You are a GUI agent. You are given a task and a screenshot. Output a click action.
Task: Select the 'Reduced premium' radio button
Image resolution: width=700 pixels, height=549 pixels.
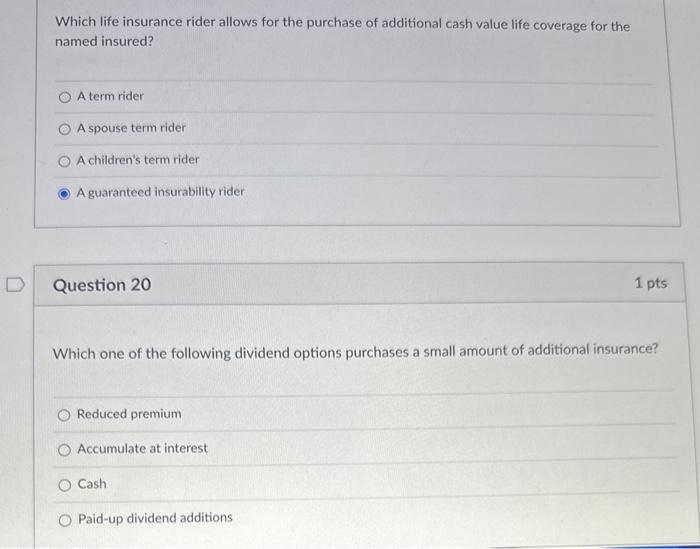point(64,416)
